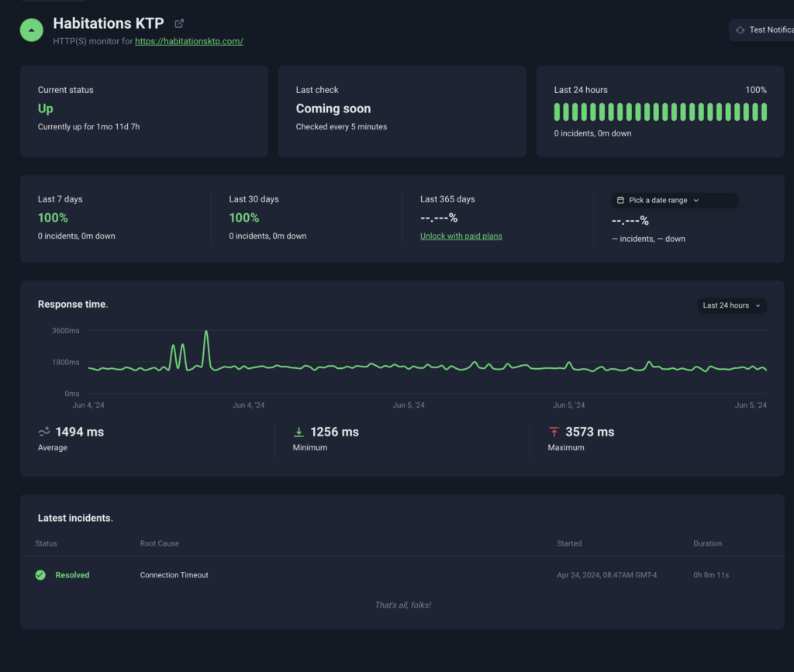The width and height of the screenshot is (794, 672).
Task: Open the habitationsktp.com URL link
Action: [189, 41]
